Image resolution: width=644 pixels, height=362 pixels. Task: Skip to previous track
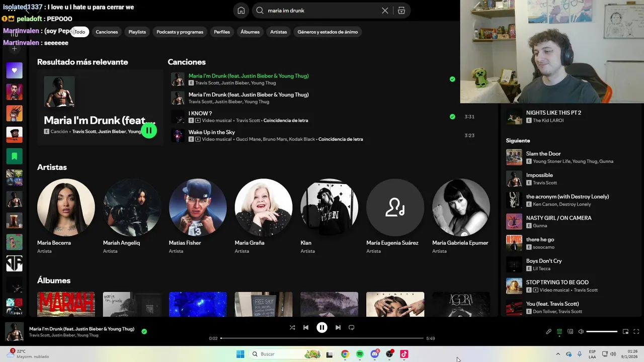pyautogui.click(x=306, y=327)
